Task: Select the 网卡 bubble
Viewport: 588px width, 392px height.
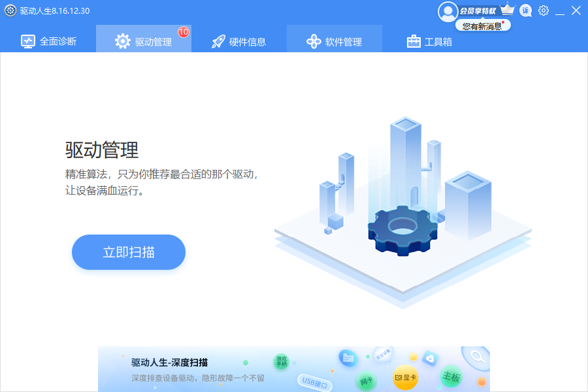Action: coord(366,380)
